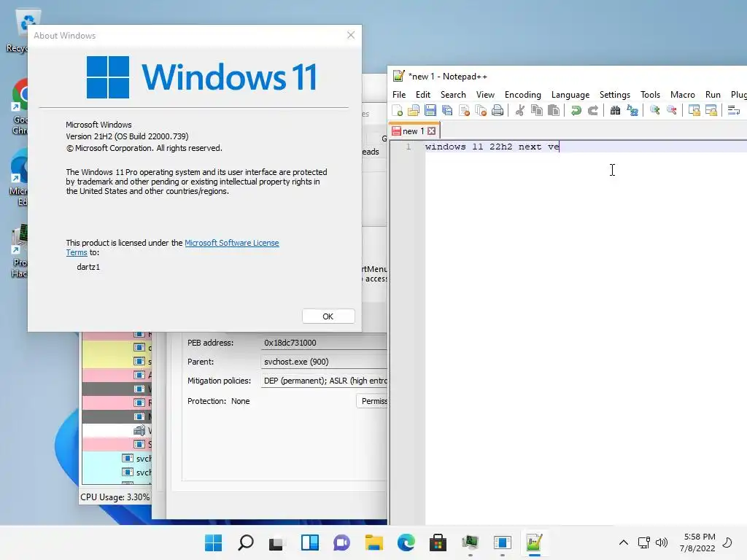
Task: Click the CPU Usage status text
Action: 115,497
